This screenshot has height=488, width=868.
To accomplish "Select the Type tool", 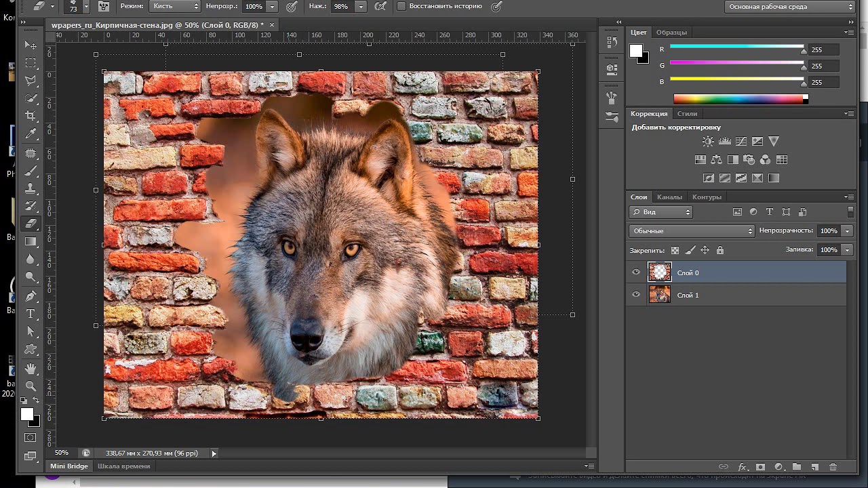I will (x=31, y=314).
